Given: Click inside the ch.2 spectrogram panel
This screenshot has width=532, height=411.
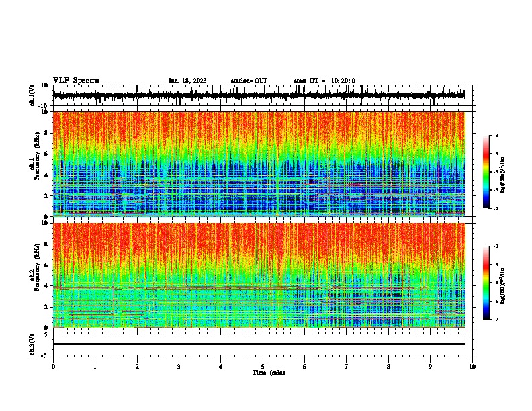Looking at the screenshot, I should click(259, 275).
